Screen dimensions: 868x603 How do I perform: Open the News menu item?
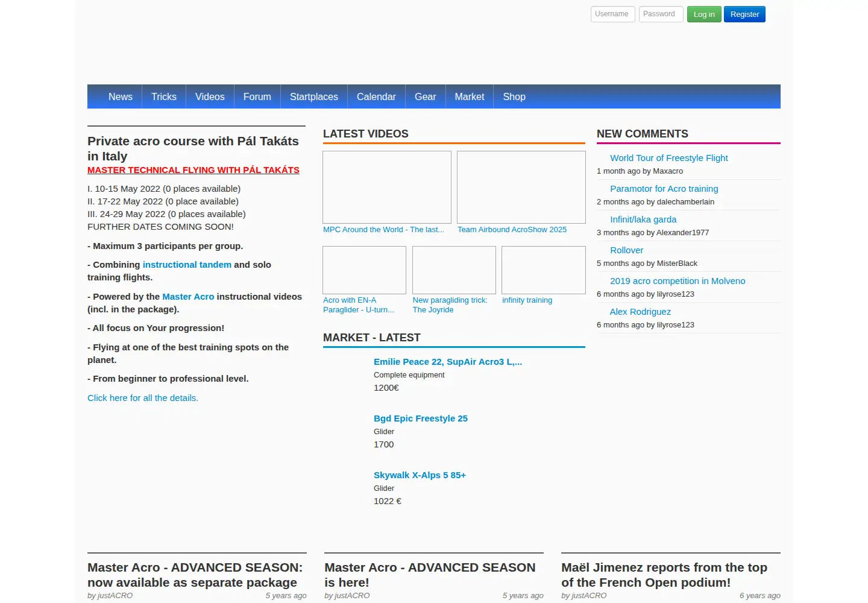(121, 96)
